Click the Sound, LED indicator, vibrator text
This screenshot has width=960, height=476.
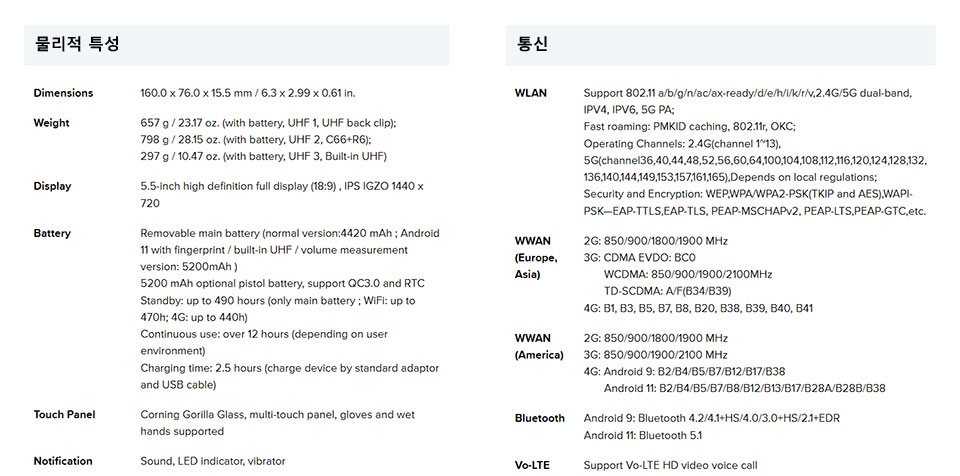[212, 461]
